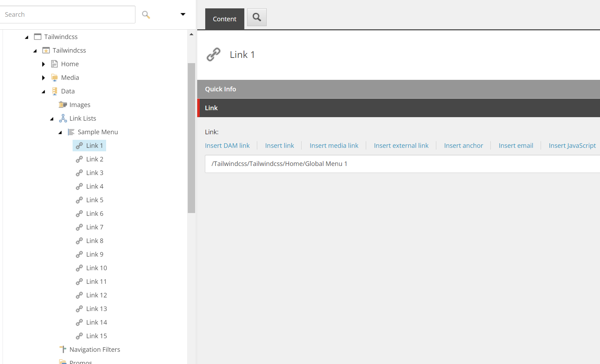Click the chain icon next to Link 6
The width and height of the screenshot is (600, 364).
pyautogui.click(x=79, y=213)
